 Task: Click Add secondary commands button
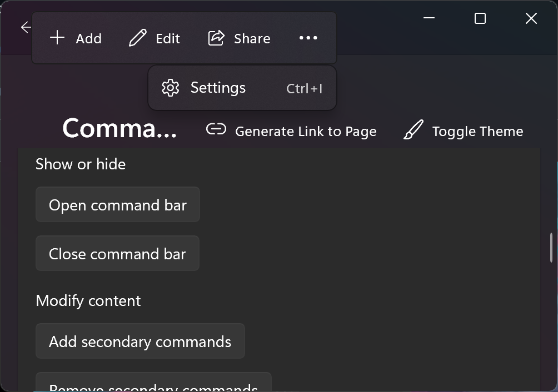pos(140,341)
